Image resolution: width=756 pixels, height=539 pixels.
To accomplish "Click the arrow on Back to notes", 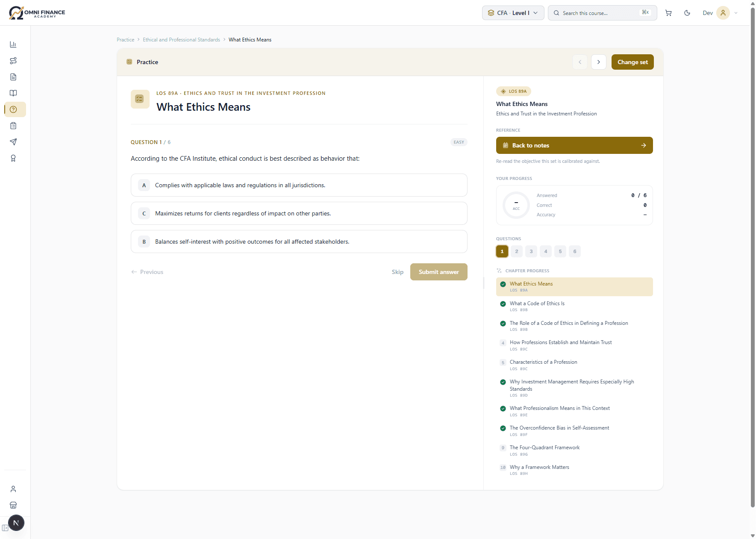I will (644, 145).
